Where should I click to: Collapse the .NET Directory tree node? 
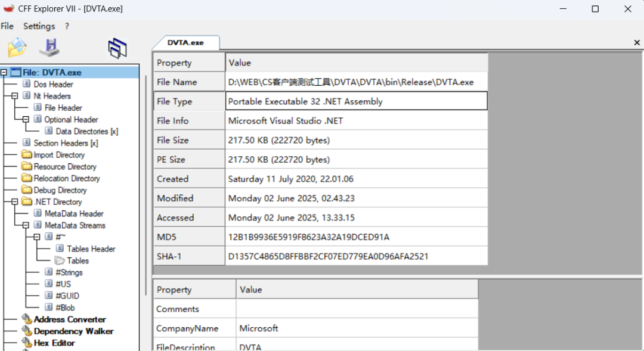(15, 201)
